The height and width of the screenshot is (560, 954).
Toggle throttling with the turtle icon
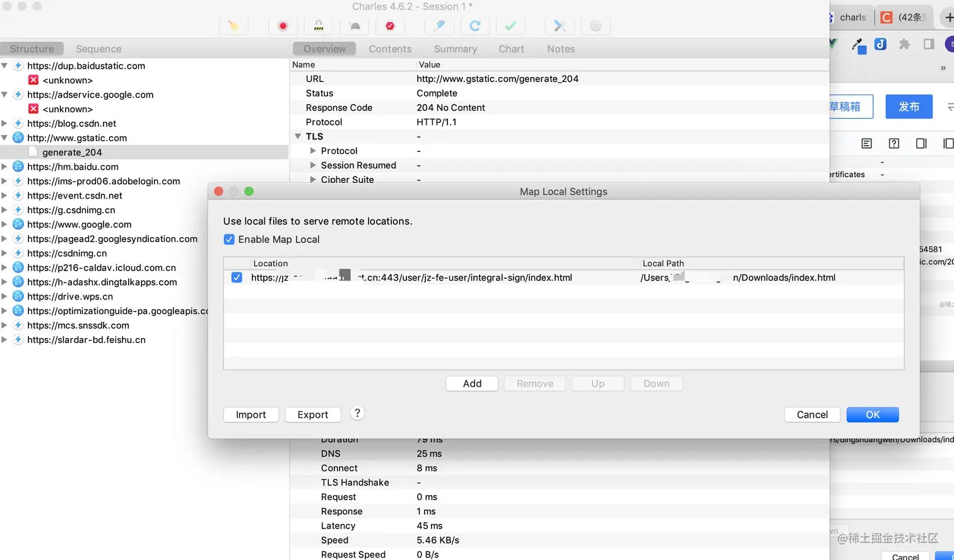355,26
